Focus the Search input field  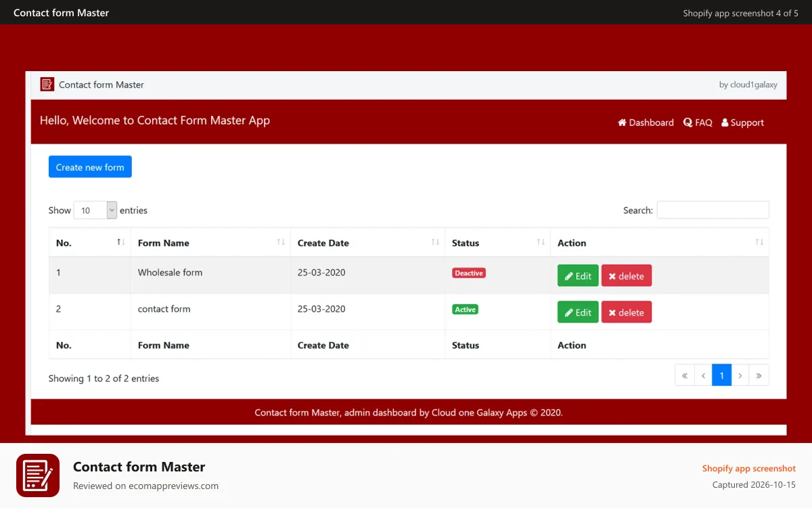click(x=713, y=210)
